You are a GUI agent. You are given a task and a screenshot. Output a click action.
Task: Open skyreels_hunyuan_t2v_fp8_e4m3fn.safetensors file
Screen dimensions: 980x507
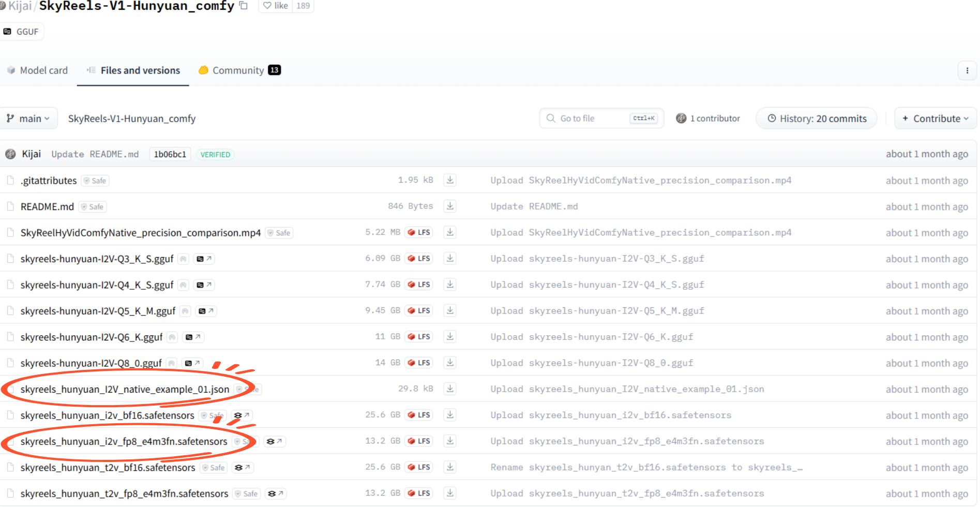click(125, 494)
